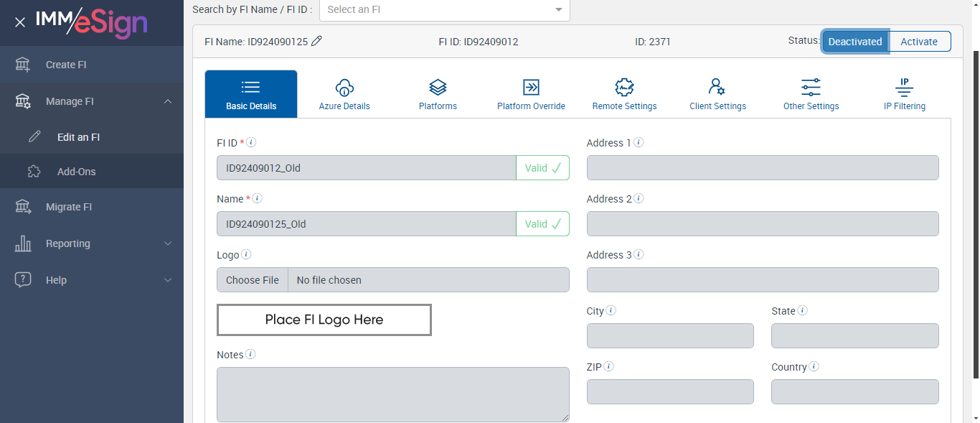The width and height of the screenshot is (980, 423).
Task: Click the Remote Settings gear icon
Action: click(x=624, y=88)
